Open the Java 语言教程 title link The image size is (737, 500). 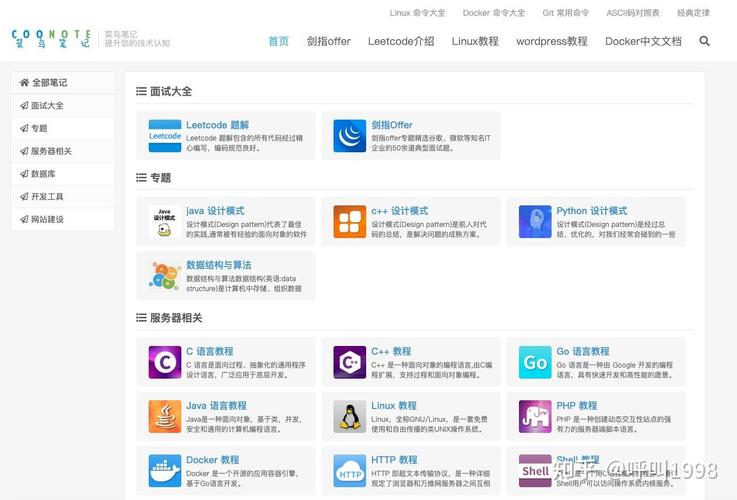tap(216, 406)
